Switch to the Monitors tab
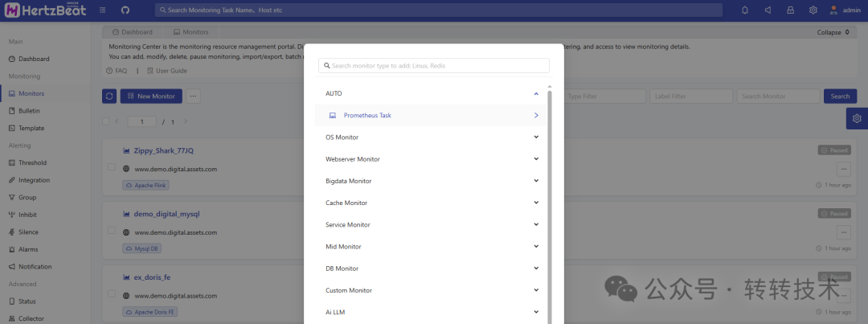This screenshot has height=324, width=868. (191, 32)
